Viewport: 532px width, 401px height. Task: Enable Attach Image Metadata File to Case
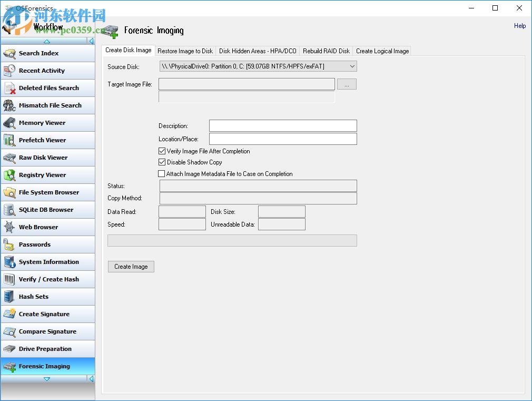[161, 173]
